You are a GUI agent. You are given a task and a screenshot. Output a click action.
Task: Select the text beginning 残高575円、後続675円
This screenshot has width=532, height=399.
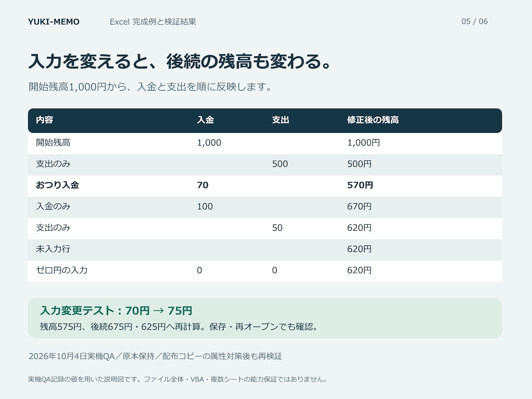pyautogui.click(x=179, y=327)
